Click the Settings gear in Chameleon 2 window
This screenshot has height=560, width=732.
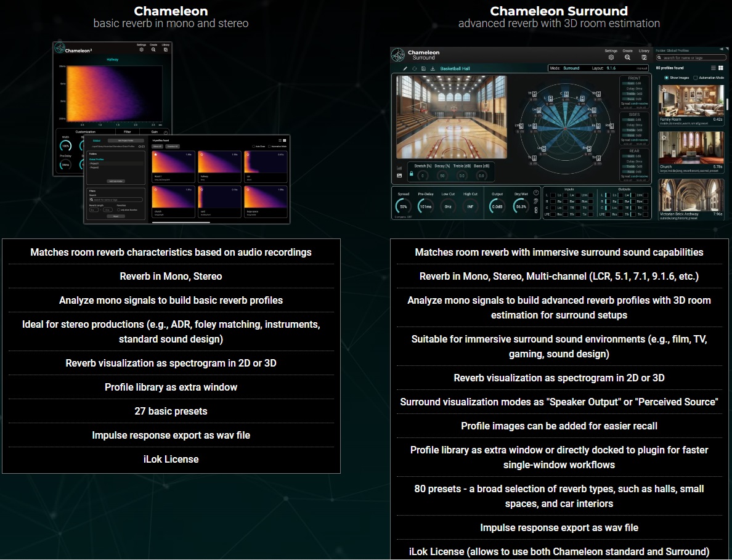click(142, 49)
